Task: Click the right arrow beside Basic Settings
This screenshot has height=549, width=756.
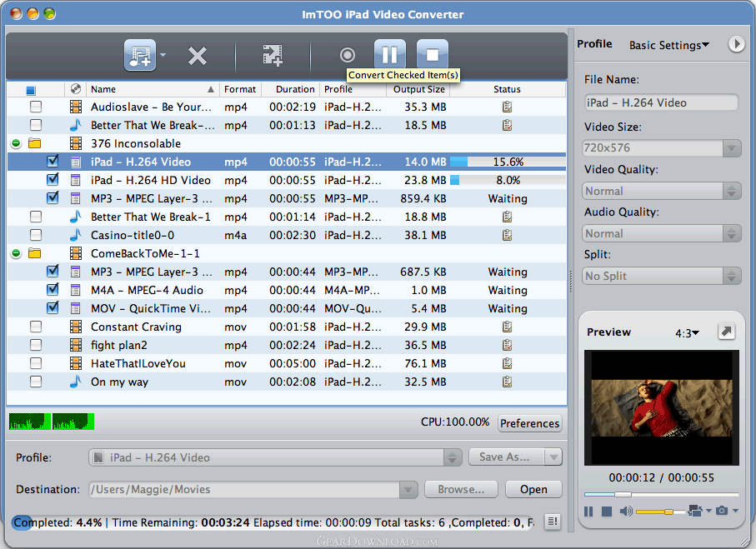Action: 736,44
